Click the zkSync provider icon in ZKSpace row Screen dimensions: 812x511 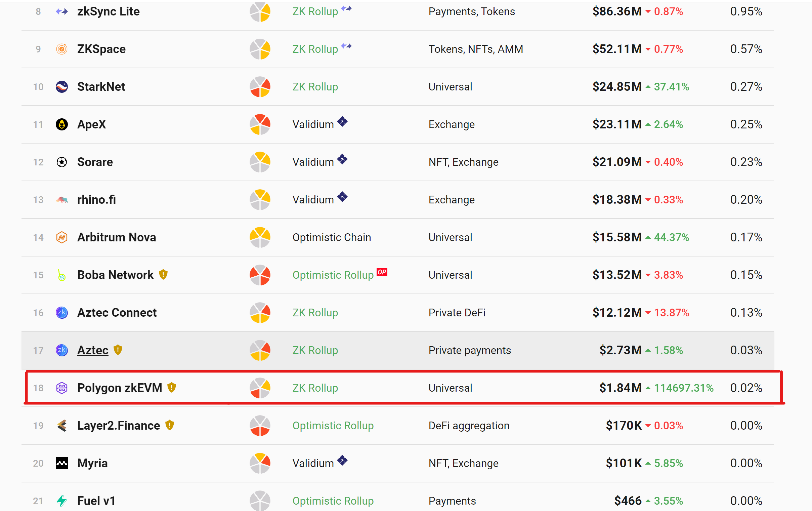(346, 46)
